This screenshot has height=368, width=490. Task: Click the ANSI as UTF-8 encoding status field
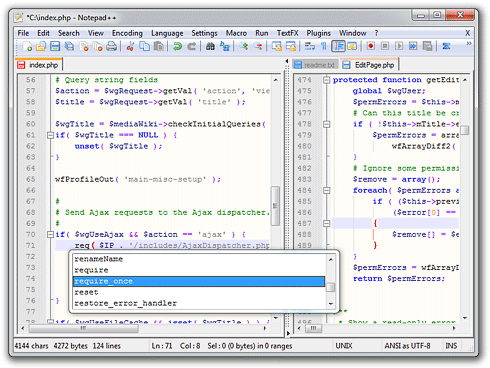(x=407, y=346)
